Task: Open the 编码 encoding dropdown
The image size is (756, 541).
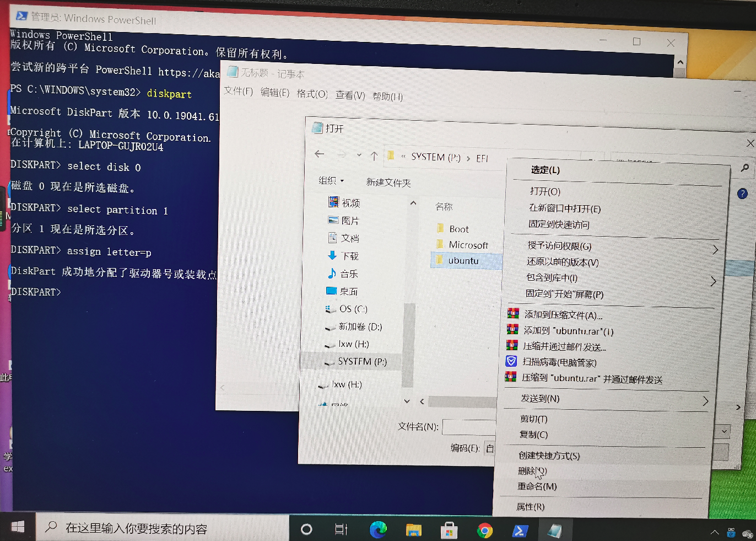Action: (490, 448)
